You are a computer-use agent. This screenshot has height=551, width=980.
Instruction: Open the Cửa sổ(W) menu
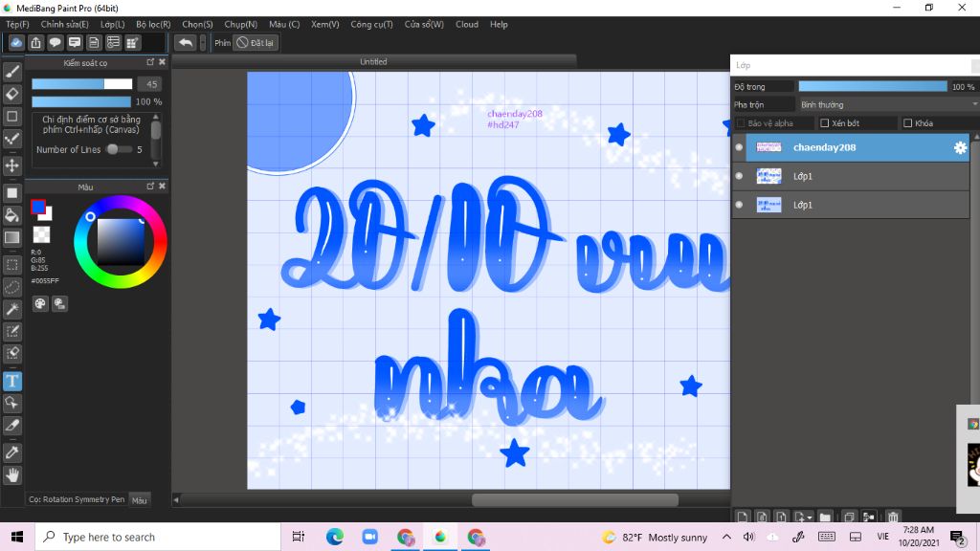[424, 24]
